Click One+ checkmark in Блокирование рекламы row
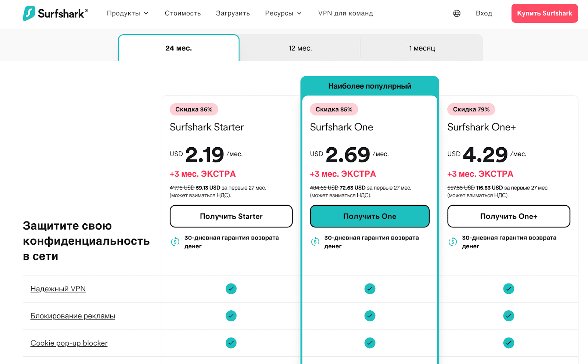 point(509,316)
